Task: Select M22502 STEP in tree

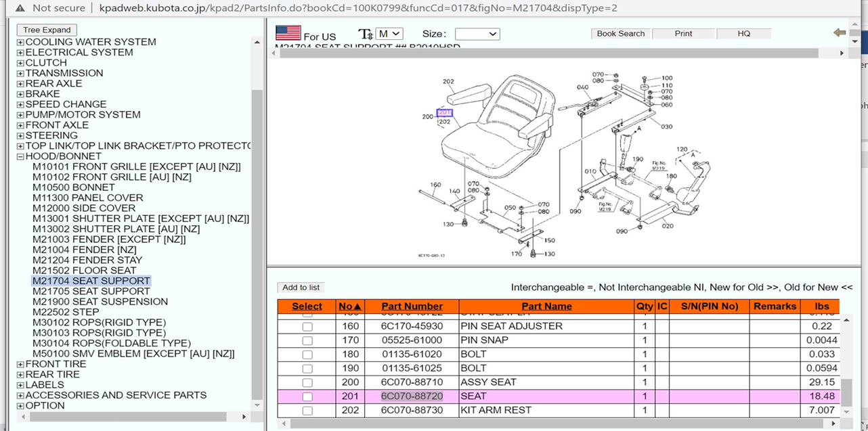Action: pyautogui.click(x=66, y=312)
